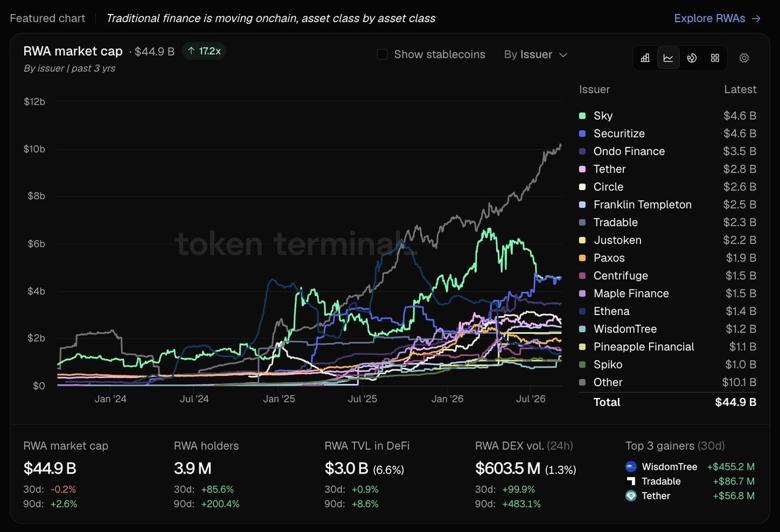Click the $3.5 B value for Ondo Finance

point(739,151)
